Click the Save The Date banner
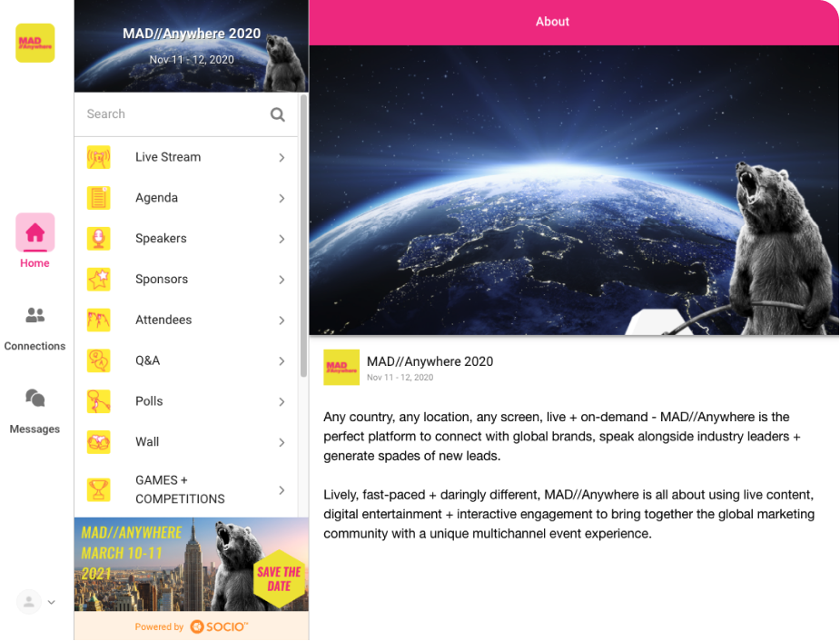Screen dimensions: 840x641 click(x=192, y=564)
